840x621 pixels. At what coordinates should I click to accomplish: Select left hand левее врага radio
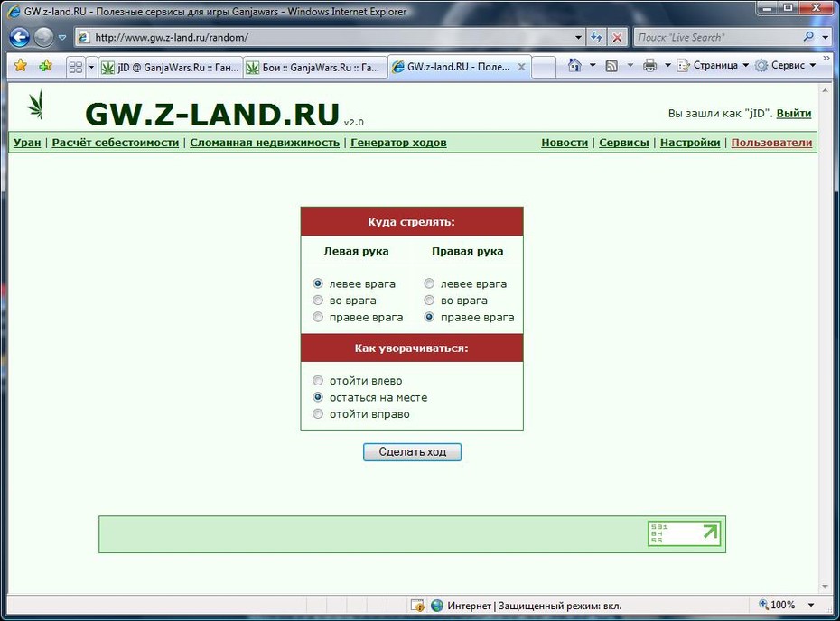coord(318,283)
